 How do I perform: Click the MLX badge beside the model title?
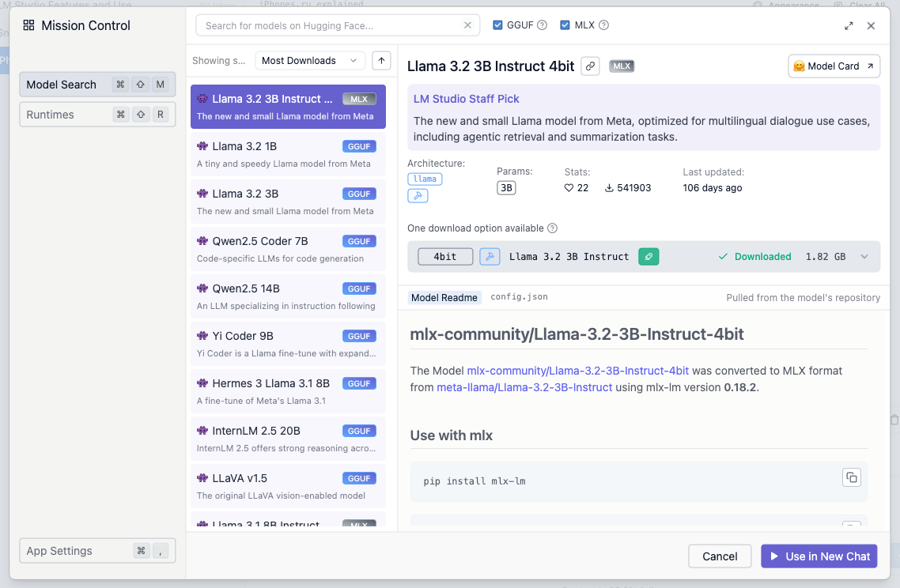click(x=622, y=66)
